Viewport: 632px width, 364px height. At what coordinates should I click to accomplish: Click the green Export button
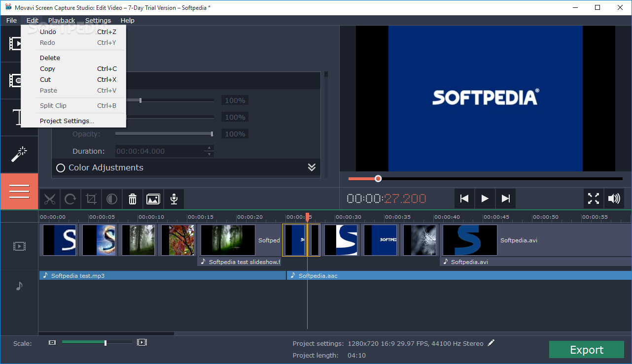tap(587, 350)
